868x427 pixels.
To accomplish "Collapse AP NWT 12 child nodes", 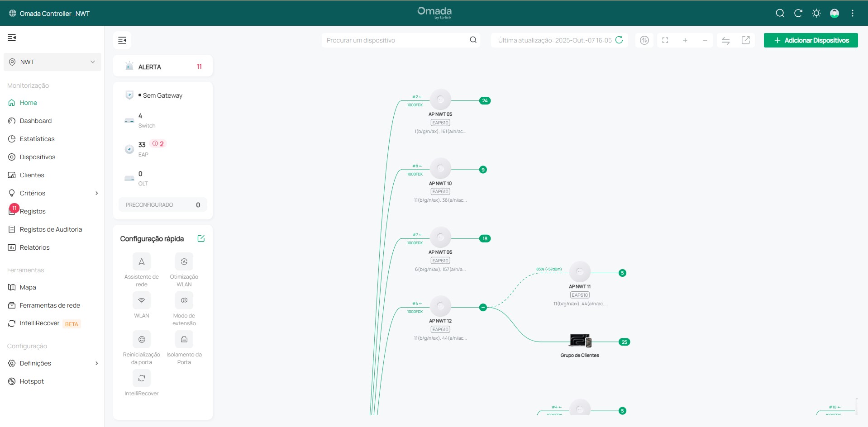I will pos(483,308).
